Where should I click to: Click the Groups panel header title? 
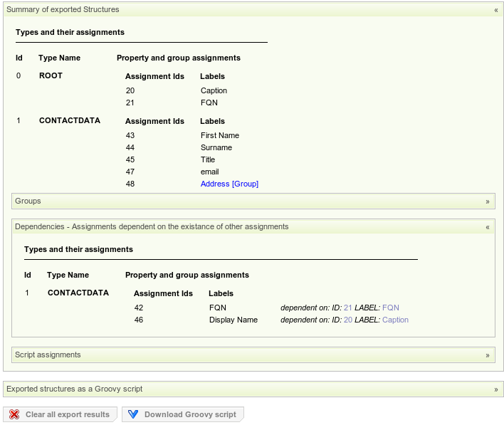click(28, 201)
